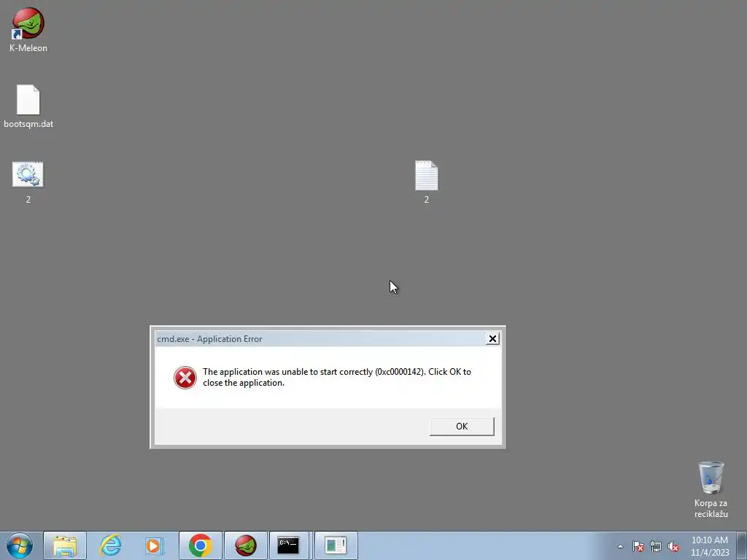Click the muted volume tray icon

[x=673, y=546]
